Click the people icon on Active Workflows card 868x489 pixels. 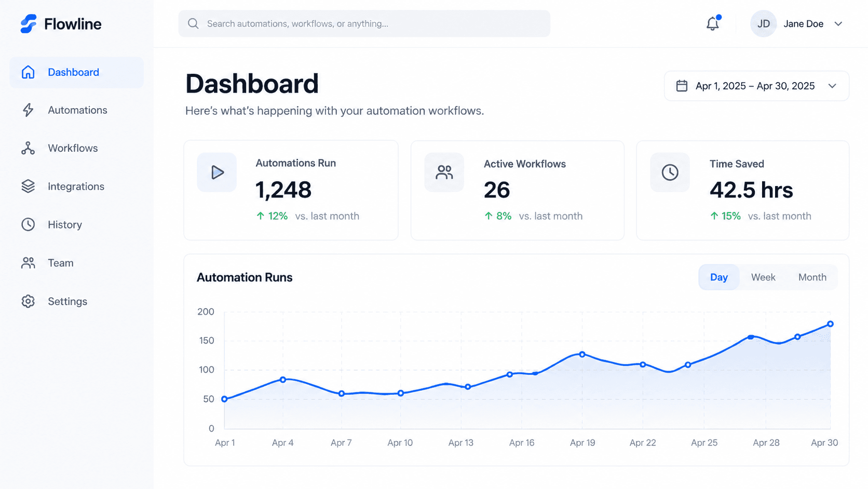444,173
